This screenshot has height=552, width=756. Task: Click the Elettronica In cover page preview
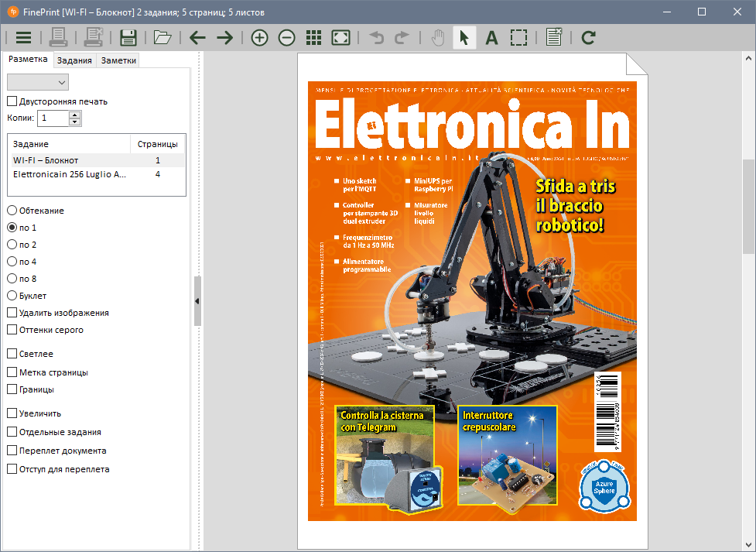pyautogui.click(x=472, y=301)
